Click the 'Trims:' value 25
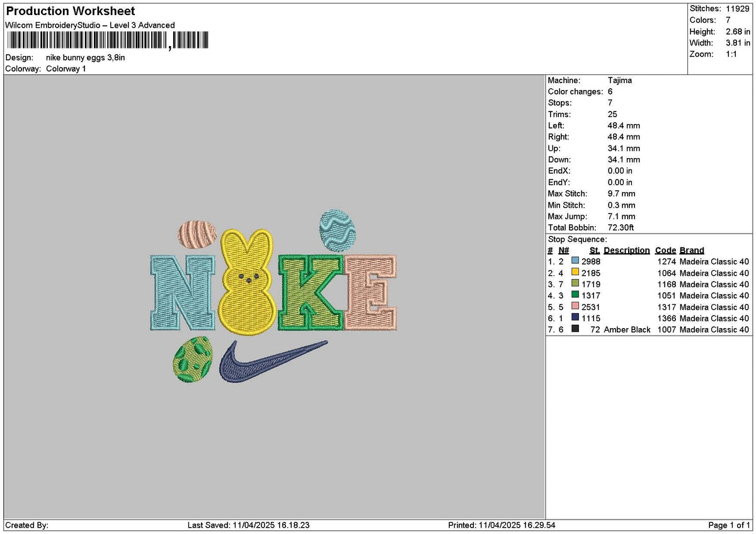The width and height of the screenshot is (756, 534). [612, 114]
